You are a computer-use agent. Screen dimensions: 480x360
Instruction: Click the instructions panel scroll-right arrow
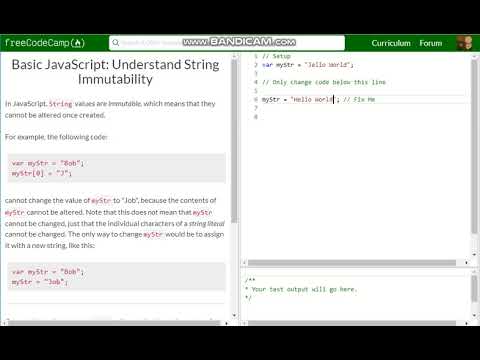click(x=226, y=323)
